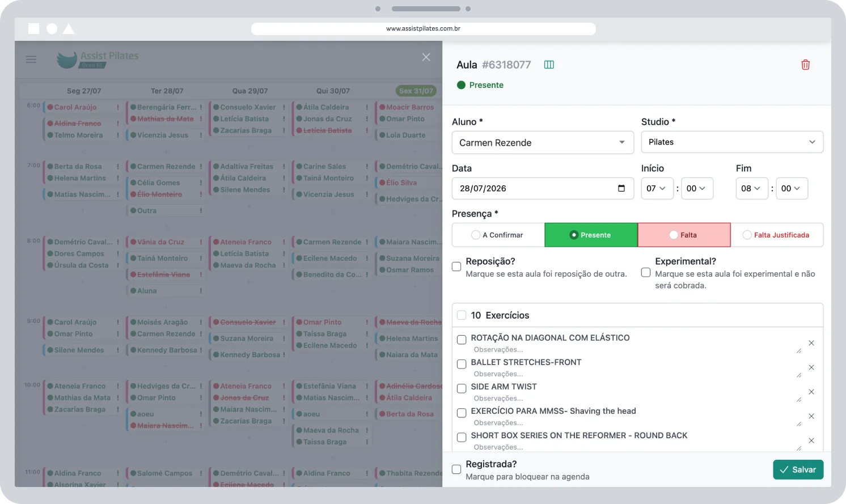Open Carmen Rezende class on Tuesday 7:00
This screenshot has width=846, height=504.
tap(166, 167)
